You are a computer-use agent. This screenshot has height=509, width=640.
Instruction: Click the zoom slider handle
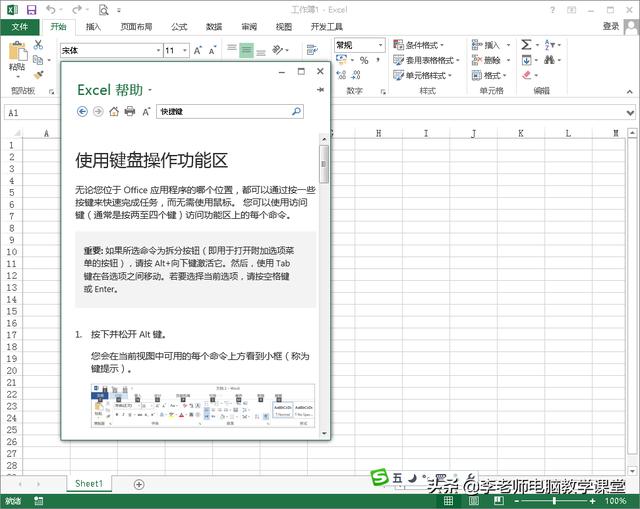coord(554,501)
